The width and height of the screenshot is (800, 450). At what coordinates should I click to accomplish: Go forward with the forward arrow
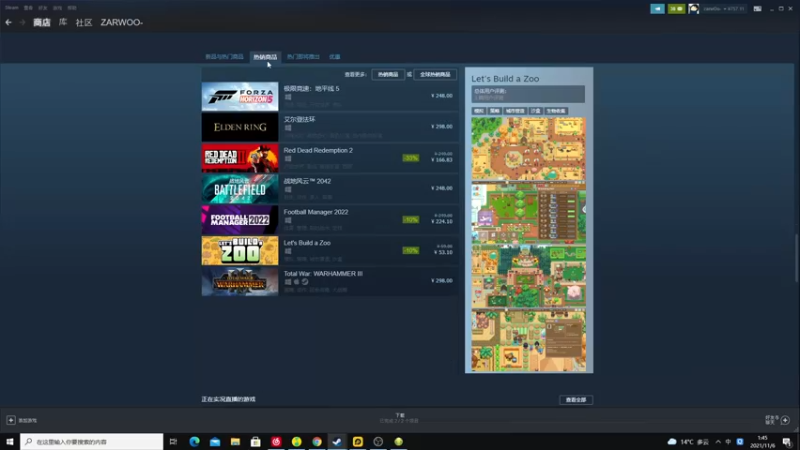[22, 22]
